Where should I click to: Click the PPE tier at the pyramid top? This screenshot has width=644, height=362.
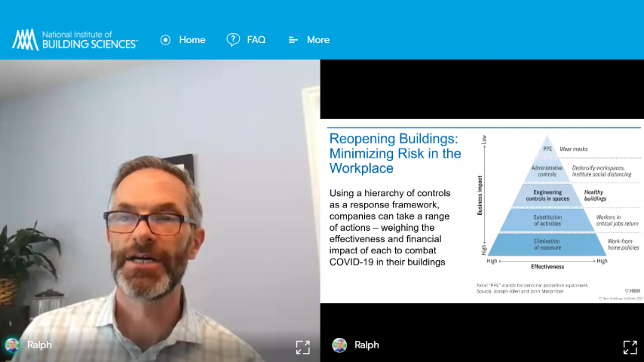click(547, 149)
